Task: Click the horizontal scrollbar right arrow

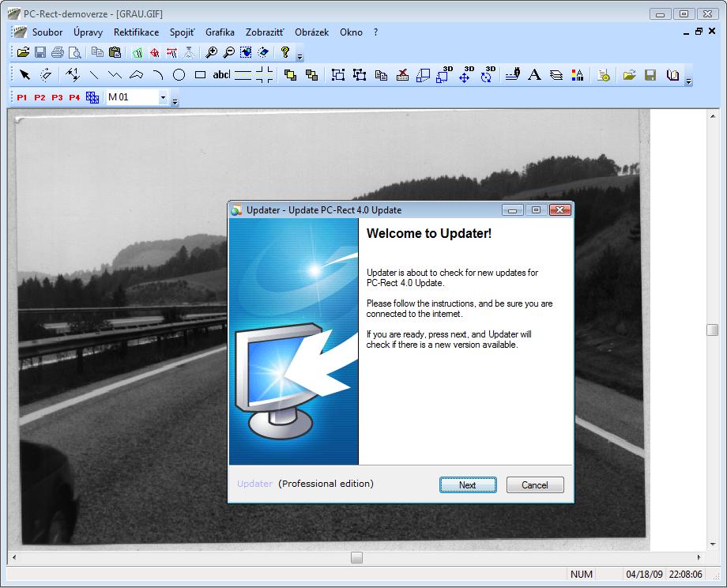Action: coord(699,557)
